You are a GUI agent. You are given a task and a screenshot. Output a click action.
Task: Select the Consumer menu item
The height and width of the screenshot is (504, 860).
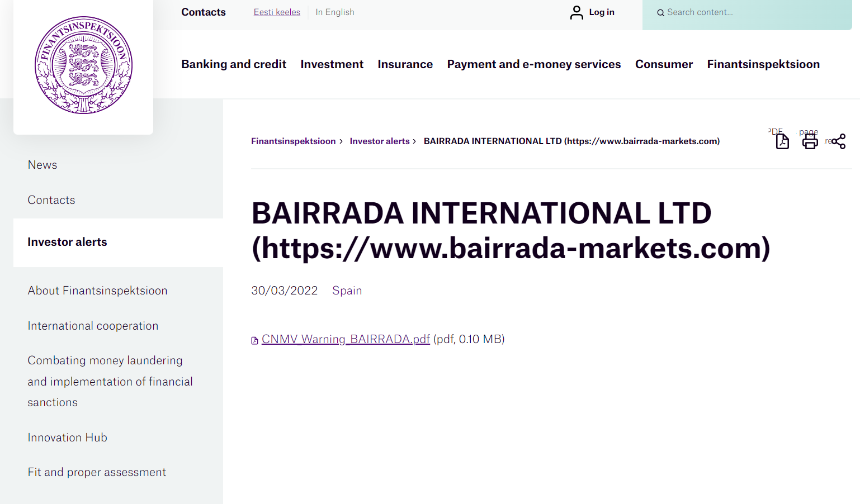tap(664, 64)
